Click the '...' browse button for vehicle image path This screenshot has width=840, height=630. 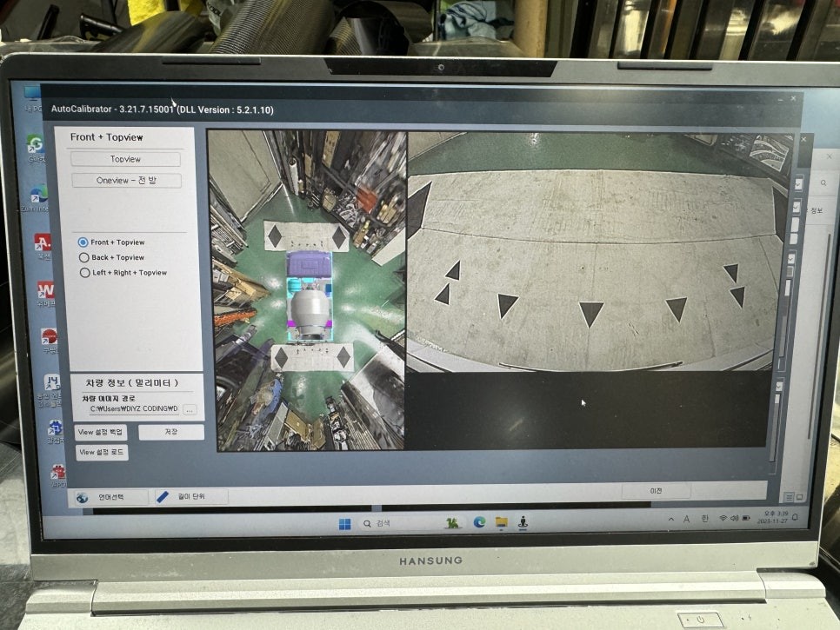click(x=190, y=409)
